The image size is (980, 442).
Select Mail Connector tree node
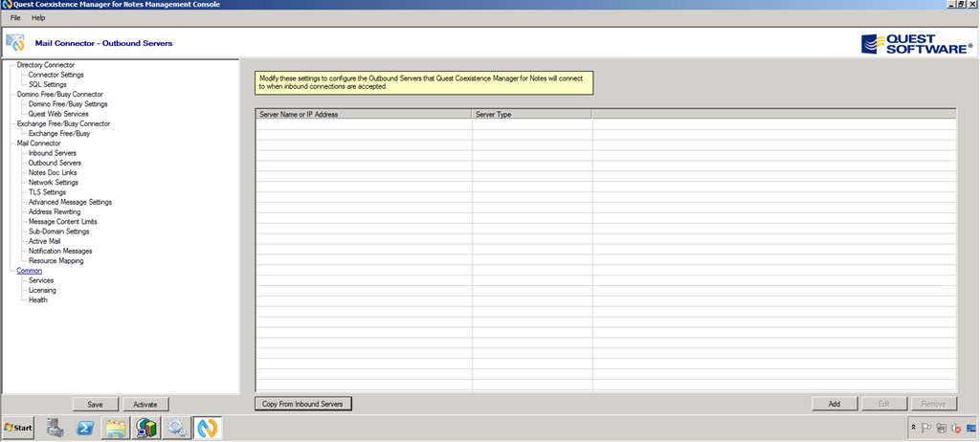click(x=38, y=144)
